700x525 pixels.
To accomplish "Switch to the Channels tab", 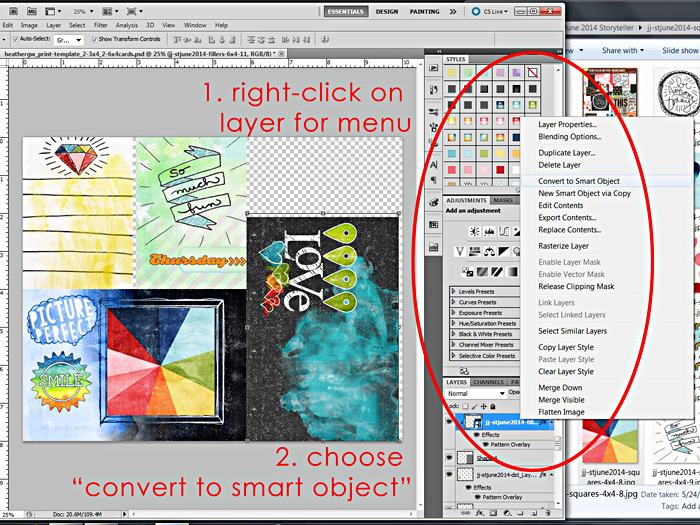I will tap(488, 382).
